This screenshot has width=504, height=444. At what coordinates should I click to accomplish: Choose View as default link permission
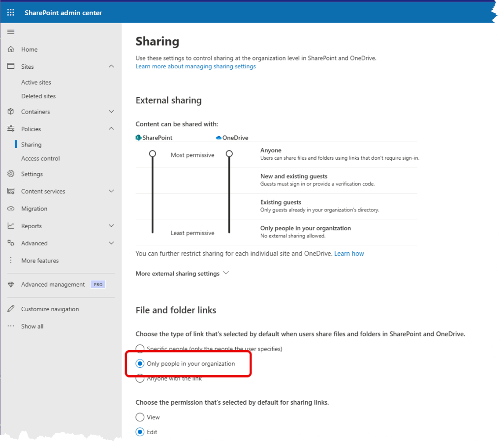tap(140, 417)
